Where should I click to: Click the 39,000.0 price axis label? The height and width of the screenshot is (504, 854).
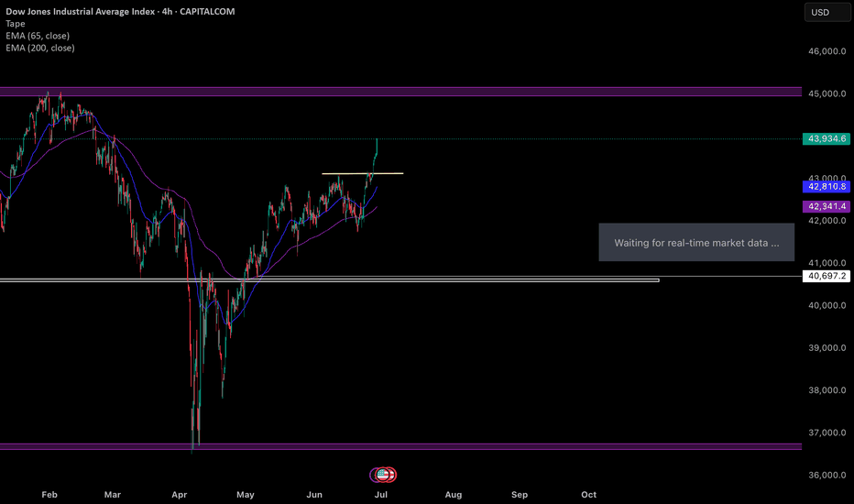click(827, 348)
